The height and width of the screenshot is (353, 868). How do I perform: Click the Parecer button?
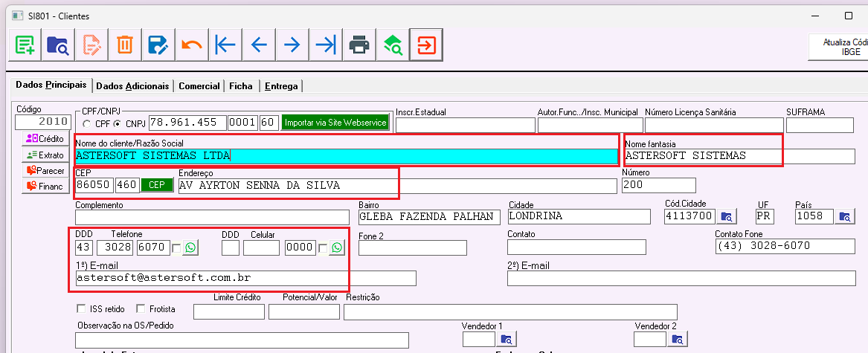pyautogui.click(x=46, y=170)
